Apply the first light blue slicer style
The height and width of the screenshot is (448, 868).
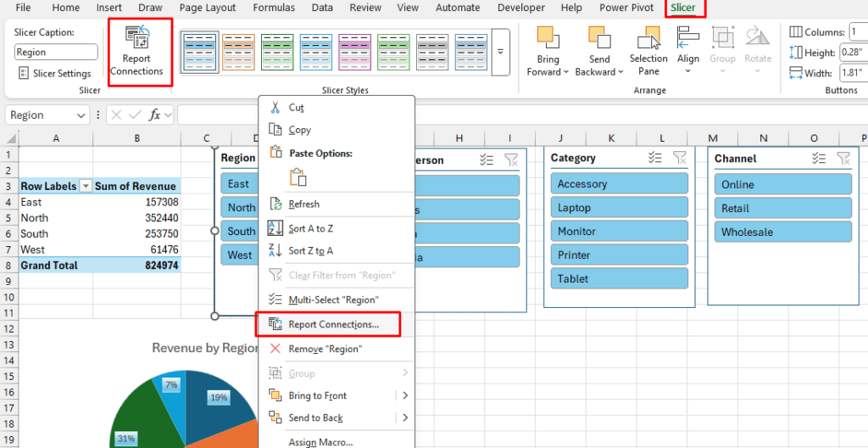tap(200, 52)
